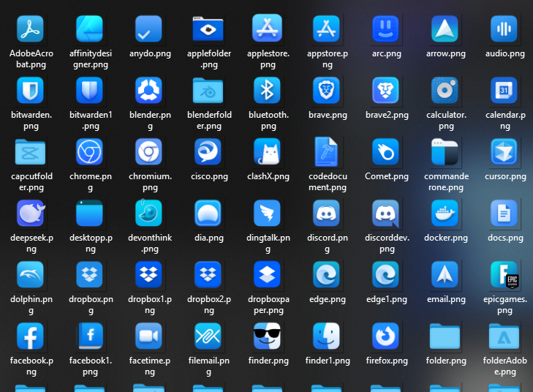The width and height of the screenshot is (533, 392).
Task: Select the appstore.png icon
Action: click(326, 29)
